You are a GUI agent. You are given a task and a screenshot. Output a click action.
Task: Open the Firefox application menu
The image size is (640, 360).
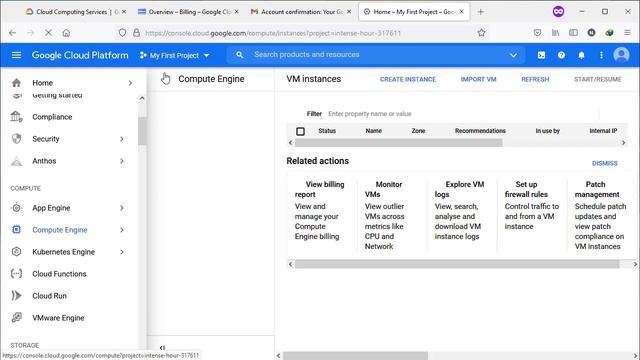pyautogui.click(x=627, y=33)
